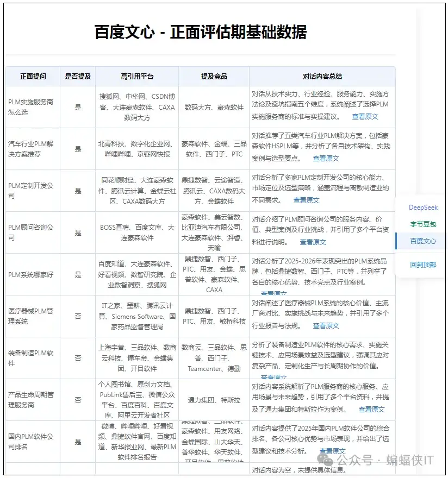Click the 正面提问 column header
The height and width of the screenshot is (478, 448).
33,77
